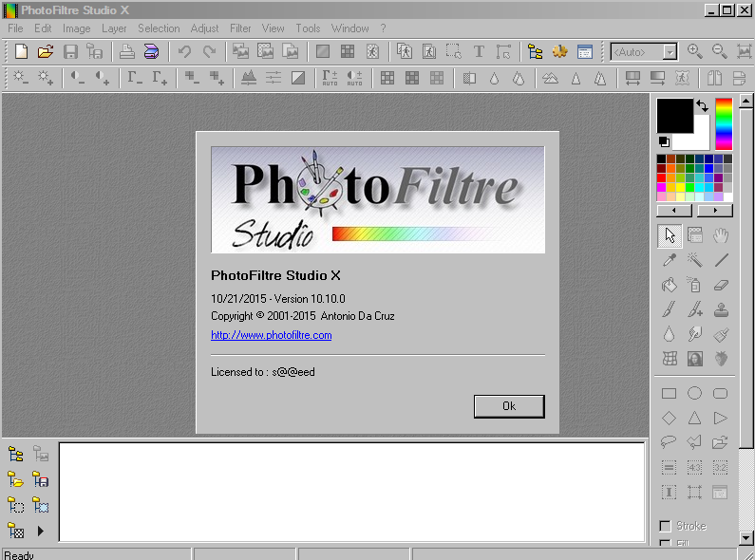Choose the Ellipse selection shape
The height and width of the screenshot is (560, 755).
pos(694,393)
